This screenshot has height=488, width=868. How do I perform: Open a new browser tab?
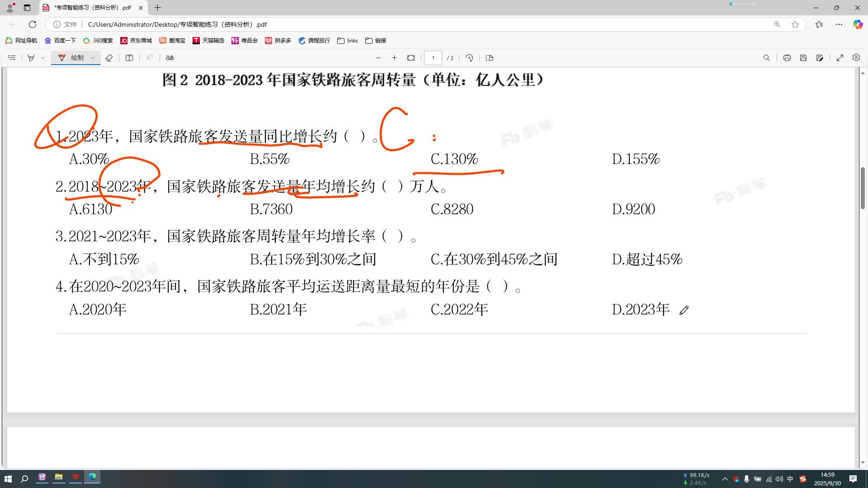coord(157,8)
